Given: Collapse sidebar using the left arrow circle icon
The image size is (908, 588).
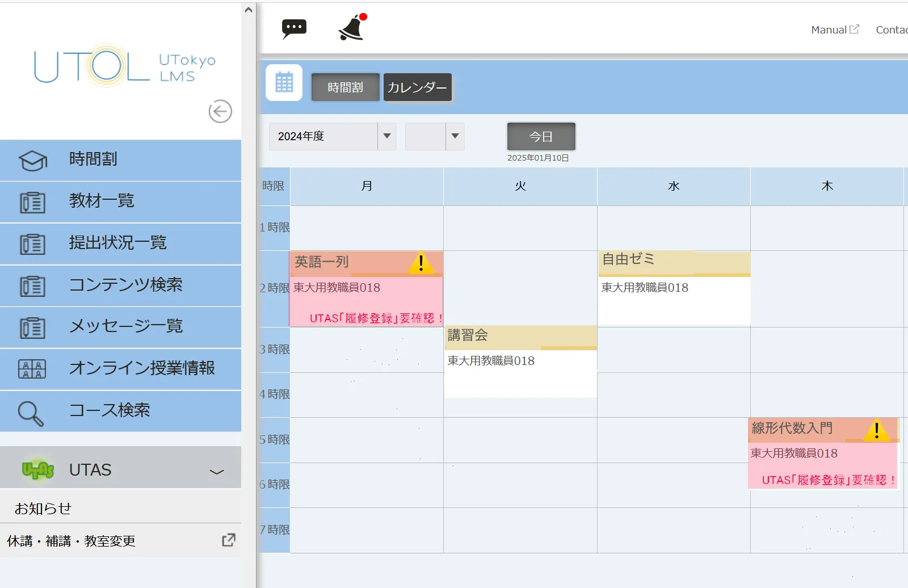Looking at the screenshot, I should tap(220, 111).
